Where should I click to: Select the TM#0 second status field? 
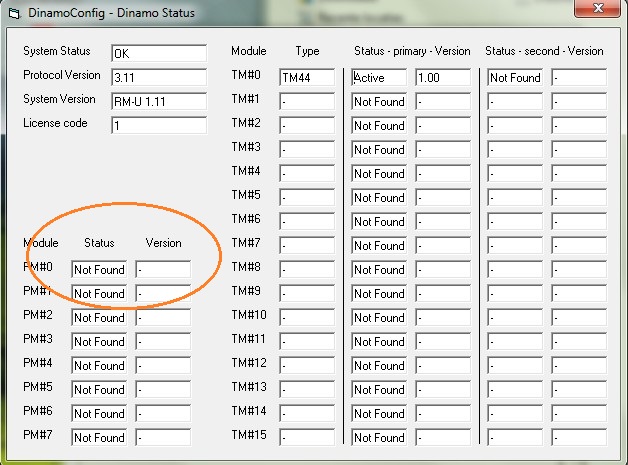coord(515,78)
